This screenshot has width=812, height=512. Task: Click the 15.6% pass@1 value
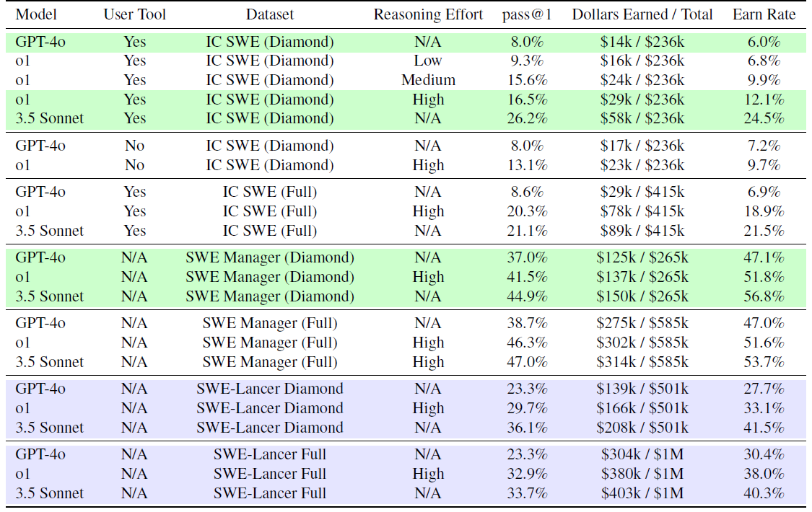click(526, 80)
